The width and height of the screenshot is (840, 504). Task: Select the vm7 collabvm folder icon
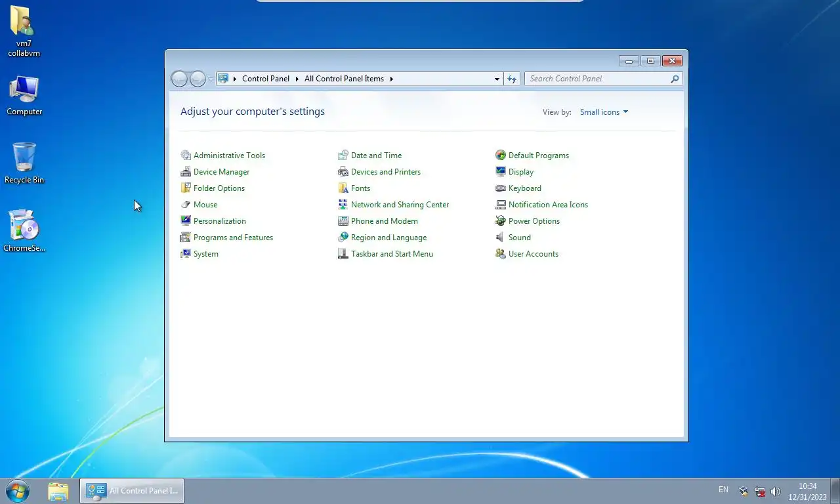pyautogui.click(x=24, y=31)
